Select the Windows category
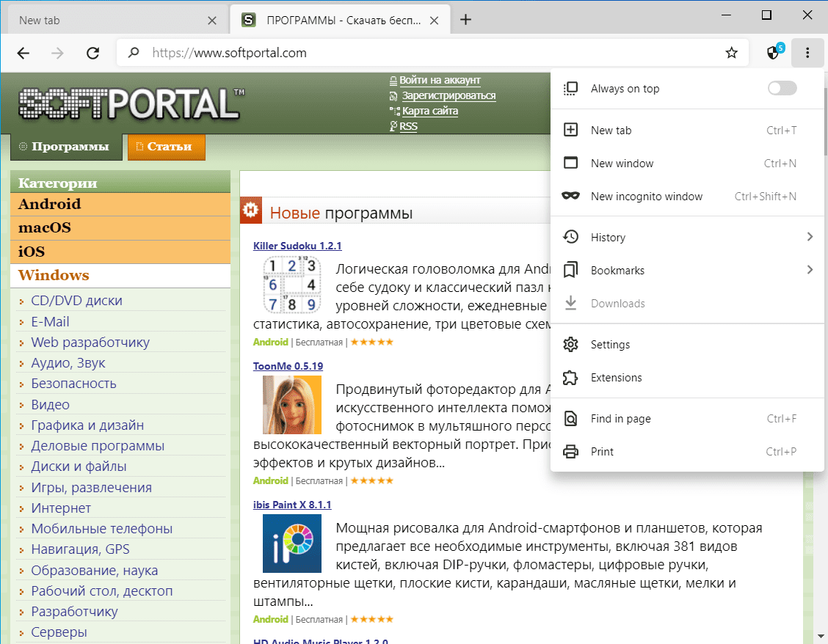Viewport: 828px width, 644px height. 120,276
